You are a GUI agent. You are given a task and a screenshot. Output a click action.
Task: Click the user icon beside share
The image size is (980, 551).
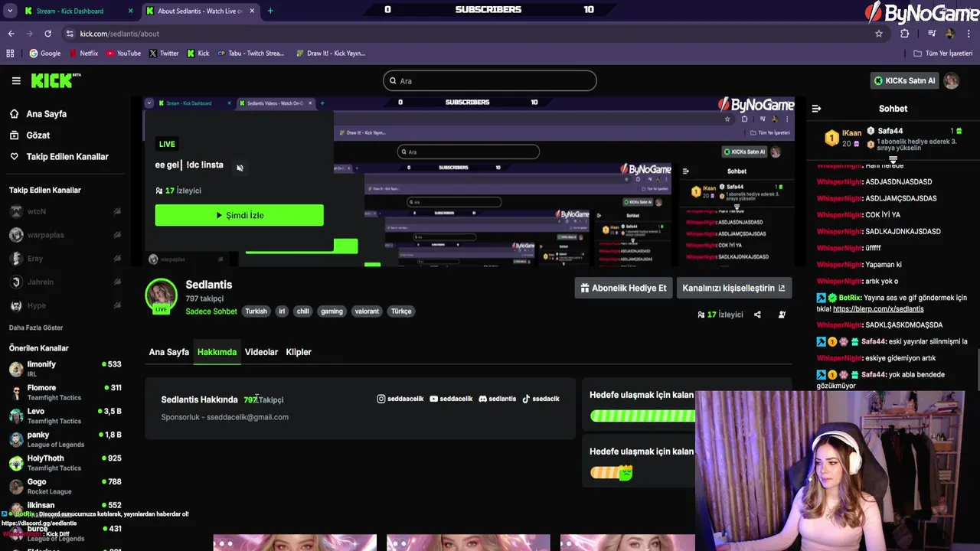point(782,315)
